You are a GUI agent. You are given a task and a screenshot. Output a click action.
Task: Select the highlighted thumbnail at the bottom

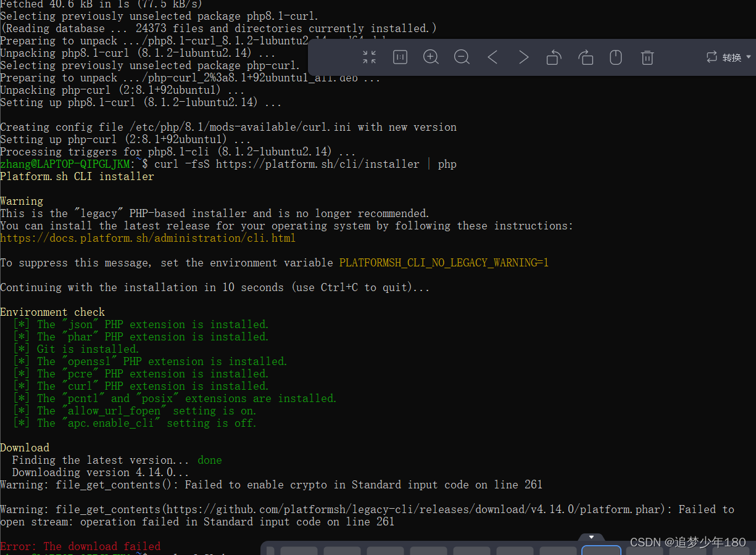coord(602,552)
